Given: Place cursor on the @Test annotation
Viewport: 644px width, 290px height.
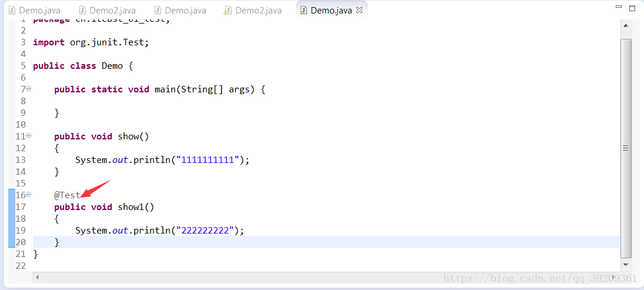Looking at the screenshot, I should pyautogui.click(x=68, y=195).
